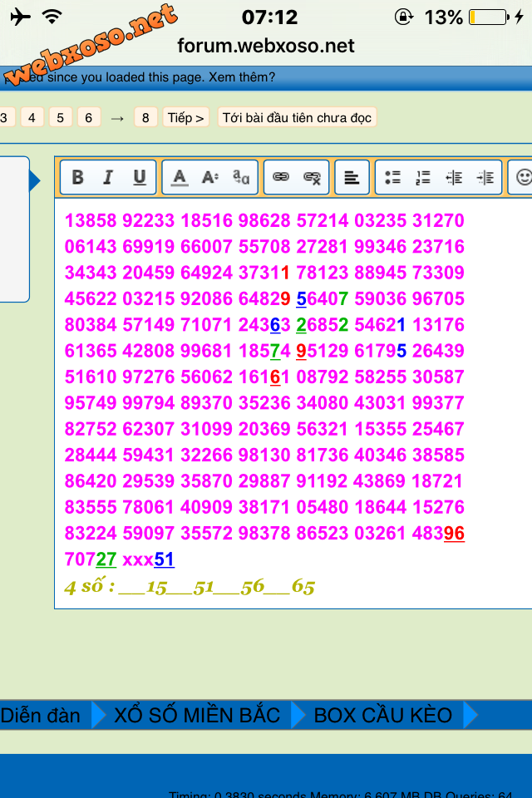Screen dimensions: 532x798
Task: Open the text color picker
Action: coord(180,177)
